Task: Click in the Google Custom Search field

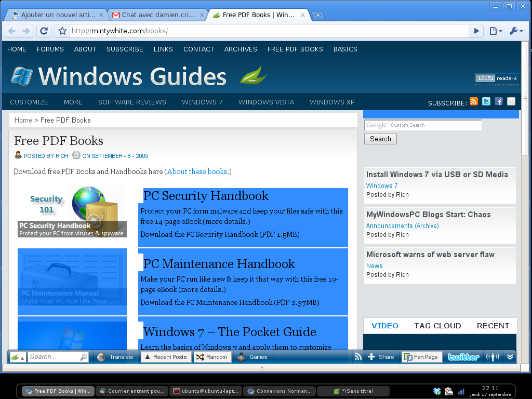Action: pyautogui.click(x=423, y=125)
